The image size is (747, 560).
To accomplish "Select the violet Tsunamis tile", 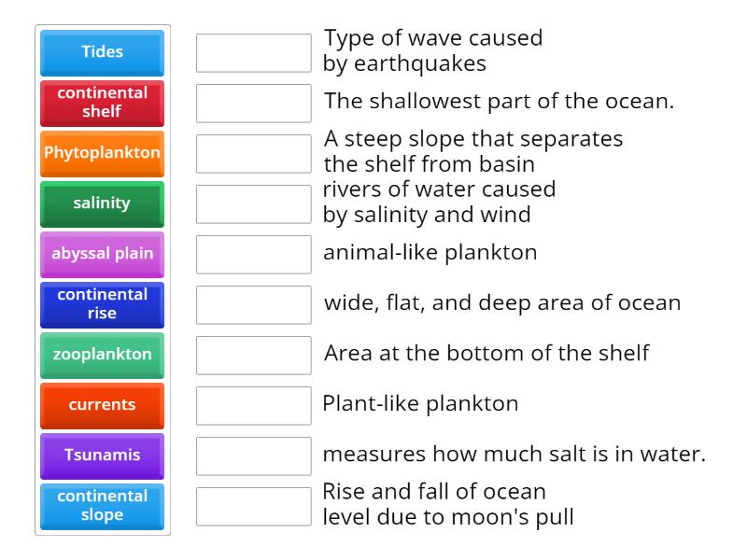I will click(101, 455).
